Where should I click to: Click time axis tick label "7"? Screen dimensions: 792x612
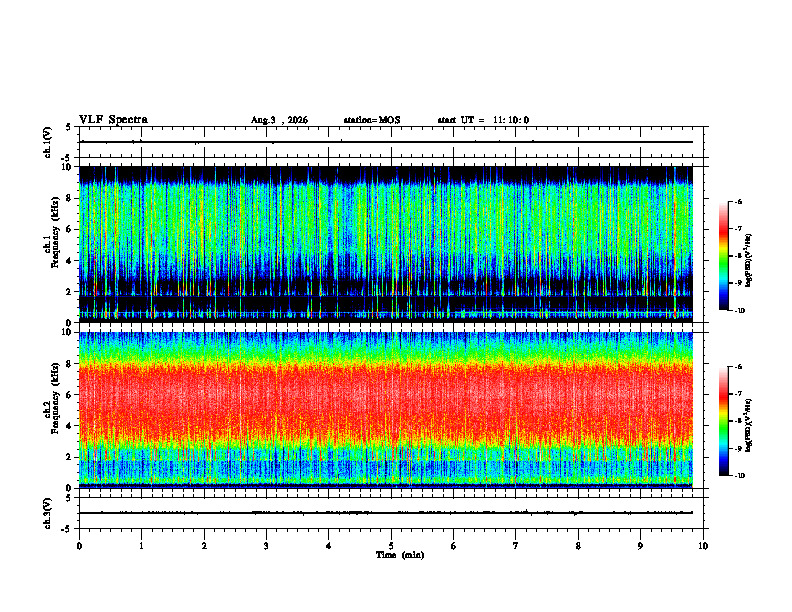click(x=516, y=546)
